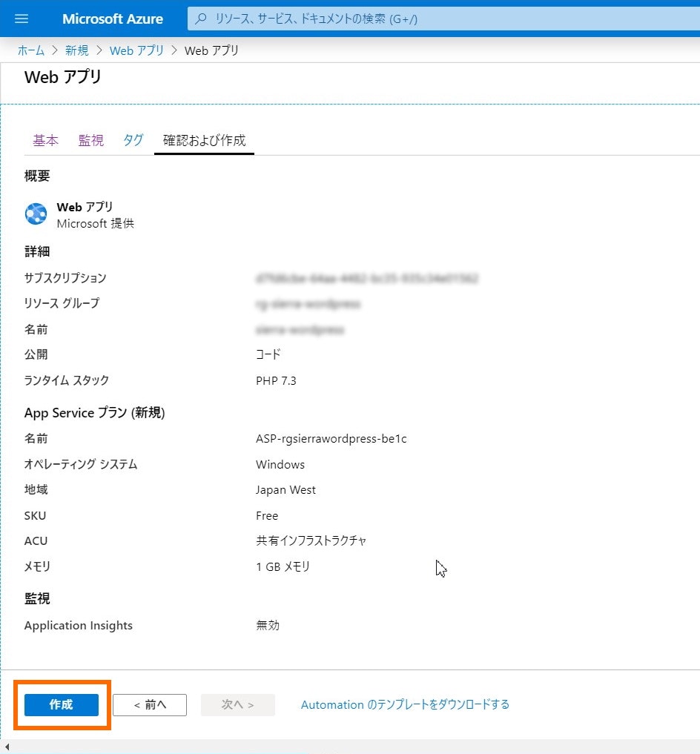Click the リソース グループ label
Viewport: 700px width, 754px height.
pyautogui.click(x=62, y=303)
